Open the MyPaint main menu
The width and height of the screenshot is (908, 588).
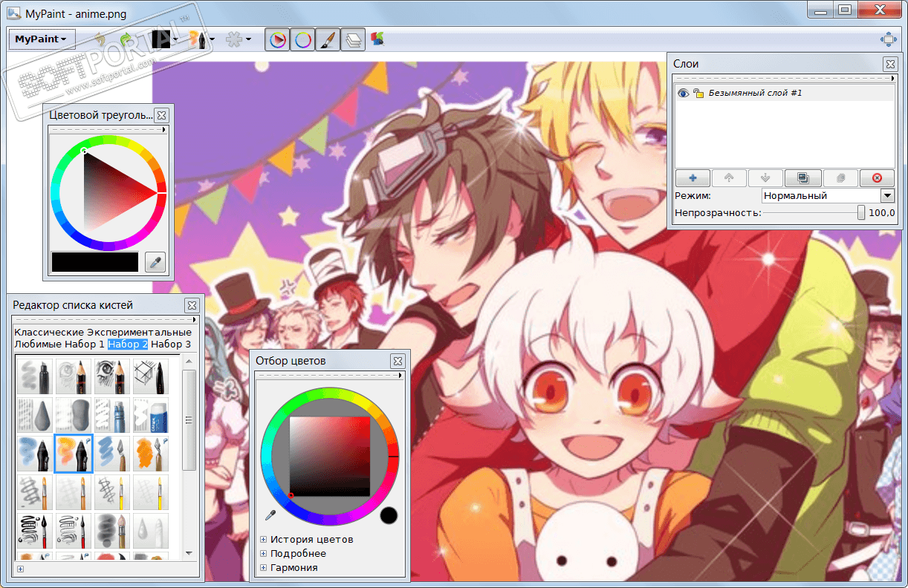pos(42,39)
